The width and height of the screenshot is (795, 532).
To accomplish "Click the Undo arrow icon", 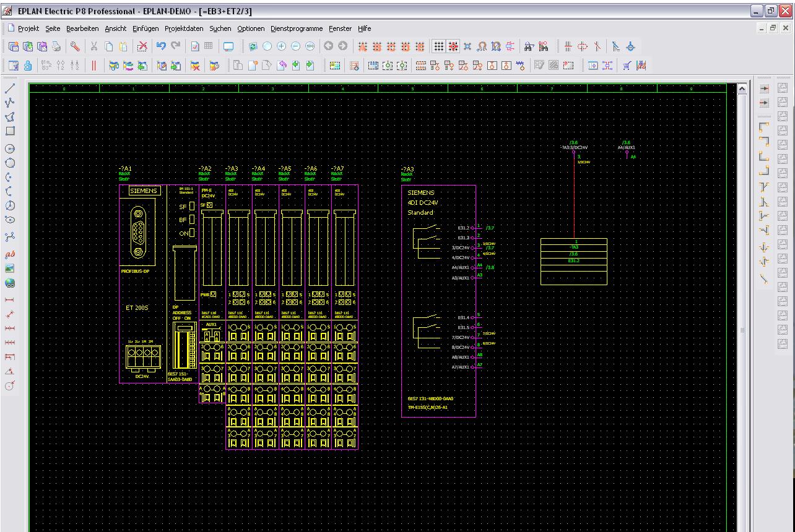I will point(161,46).
